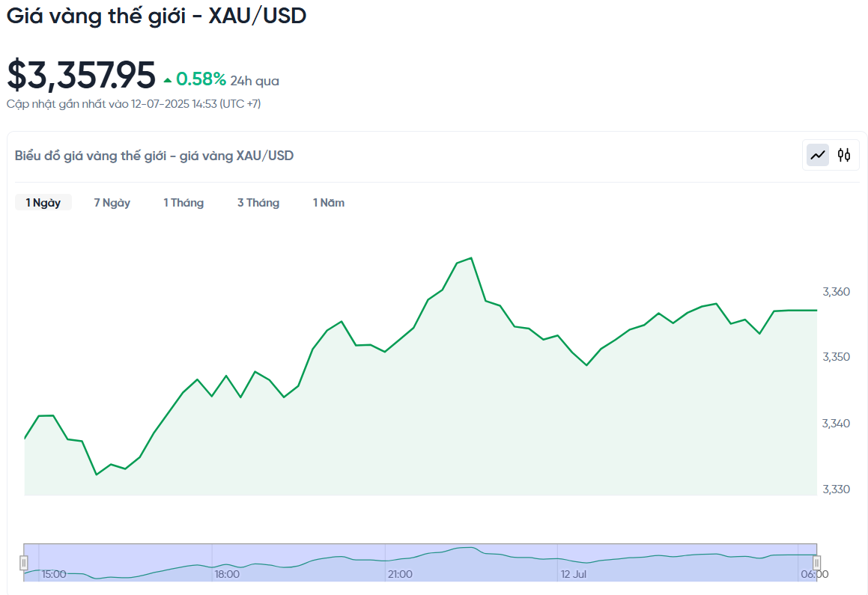
Task: Select the 1 Năm time range
Action: coord(329,202)
